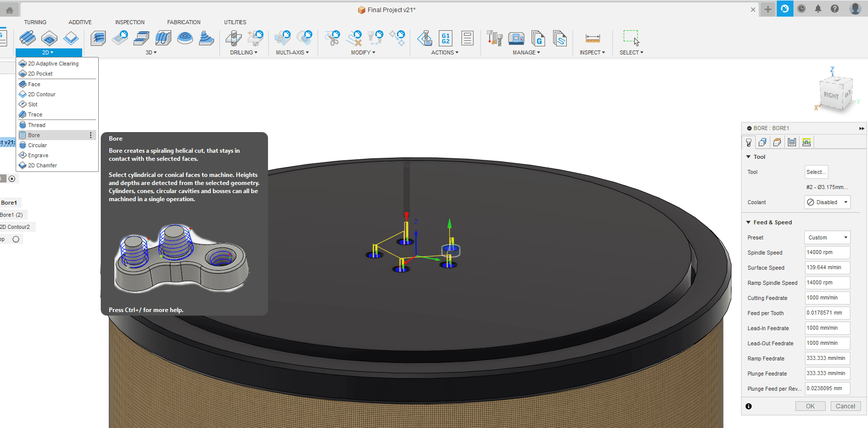The height and width of the screenshot is (428, 868).
Task: Open the MANAGE dropdown
Action: 526,52
